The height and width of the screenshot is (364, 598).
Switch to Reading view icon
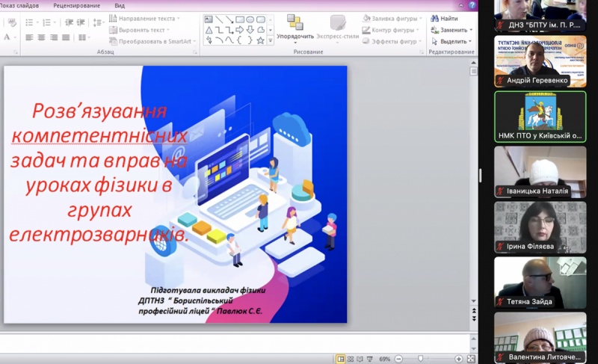[360, 359]
